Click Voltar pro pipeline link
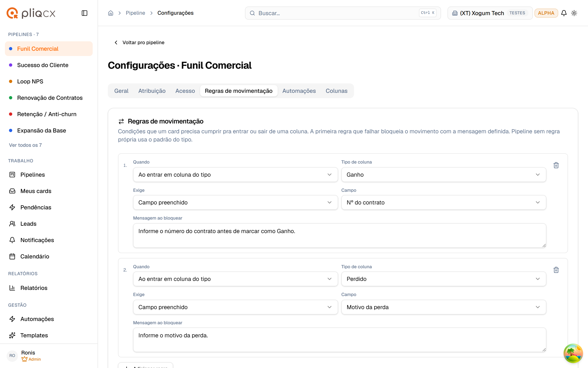This screenshot has width=588, height=368. point(139,42)
